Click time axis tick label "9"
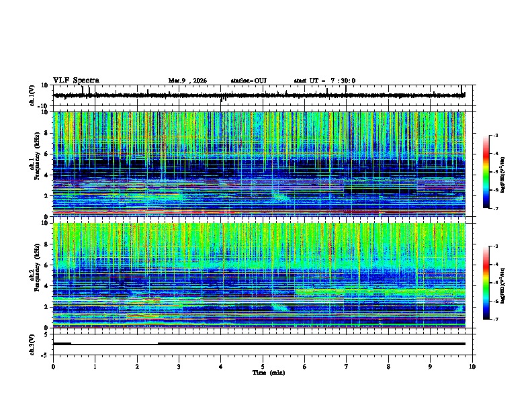This screenshot has width=532, height=411. [430, 367]
